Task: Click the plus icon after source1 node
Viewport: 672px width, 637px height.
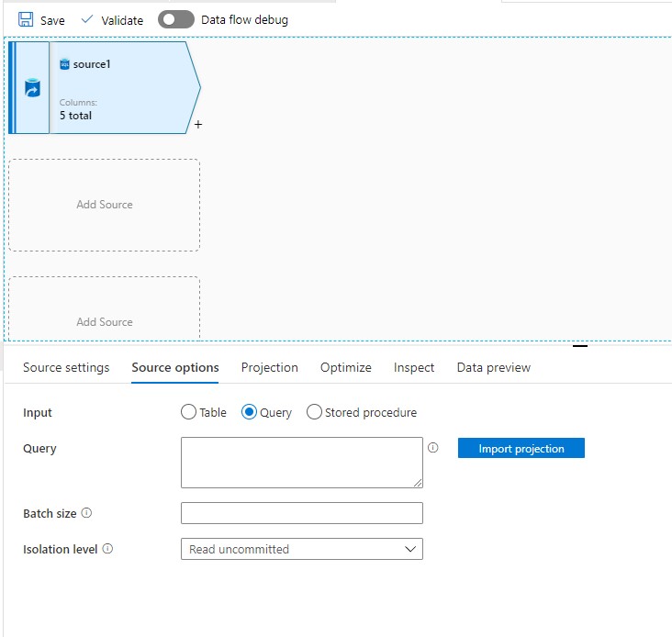Action: (x=198, y=125)
